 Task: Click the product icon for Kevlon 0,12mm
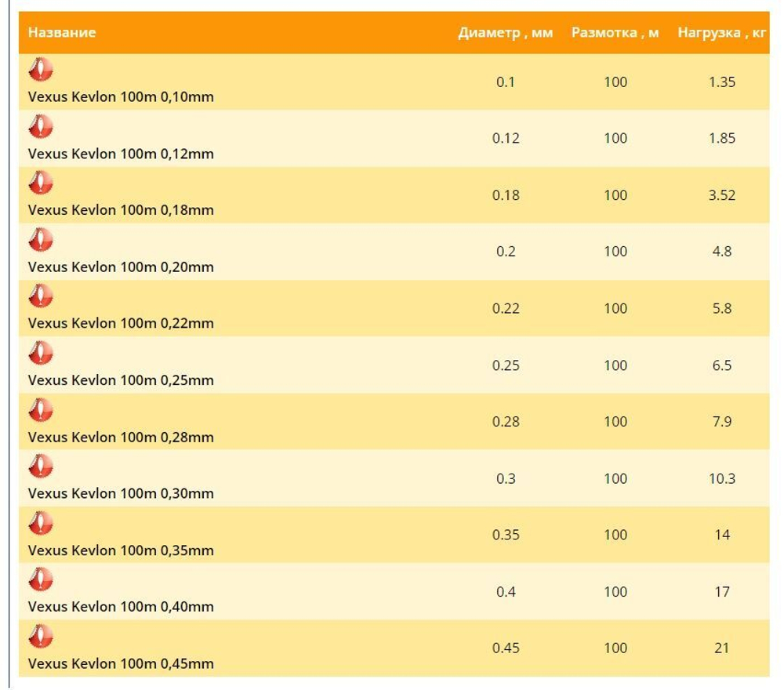[x=41, y=126]
